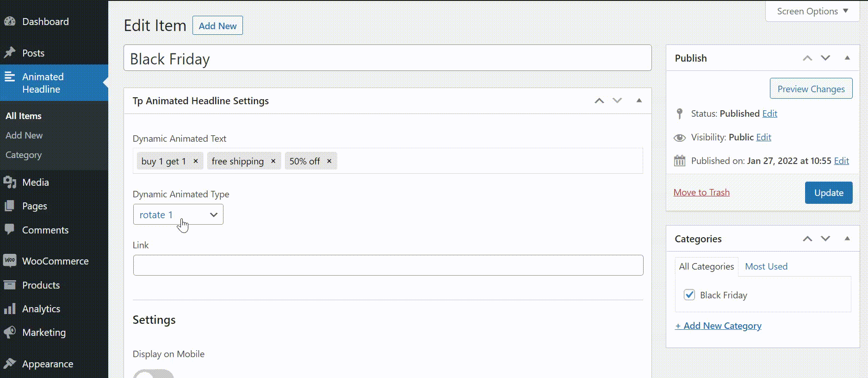Screen dimensions: 868x378
Task: Collapse the Publish panel with triangle toggle
Action: (x=847, y=58)
